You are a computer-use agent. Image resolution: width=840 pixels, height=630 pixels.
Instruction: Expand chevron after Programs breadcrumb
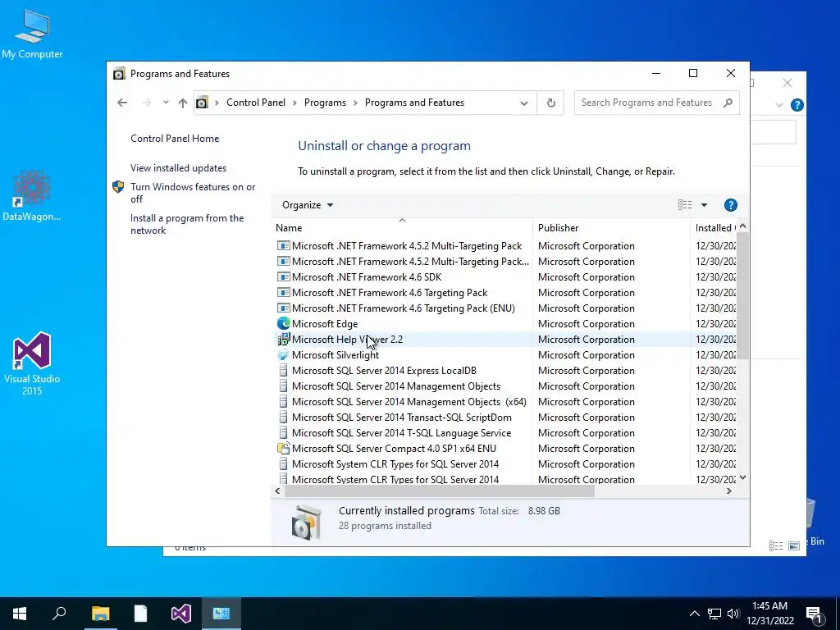coord(355,103)
